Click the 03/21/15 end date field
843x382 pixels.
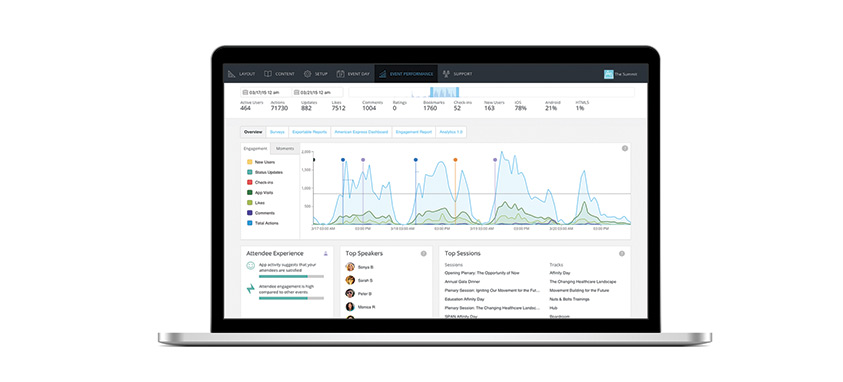317,92
